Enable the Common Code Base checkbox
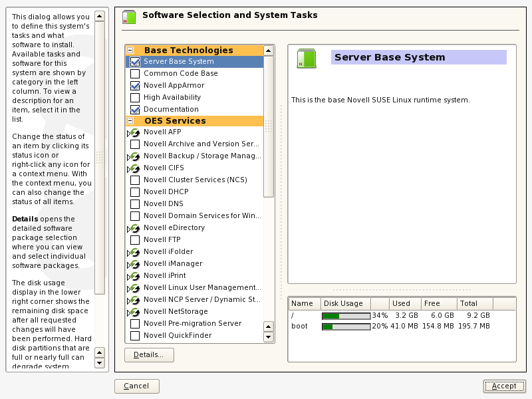Image resolution: width=532 pixels, height=399 pixels. point(135,73)
